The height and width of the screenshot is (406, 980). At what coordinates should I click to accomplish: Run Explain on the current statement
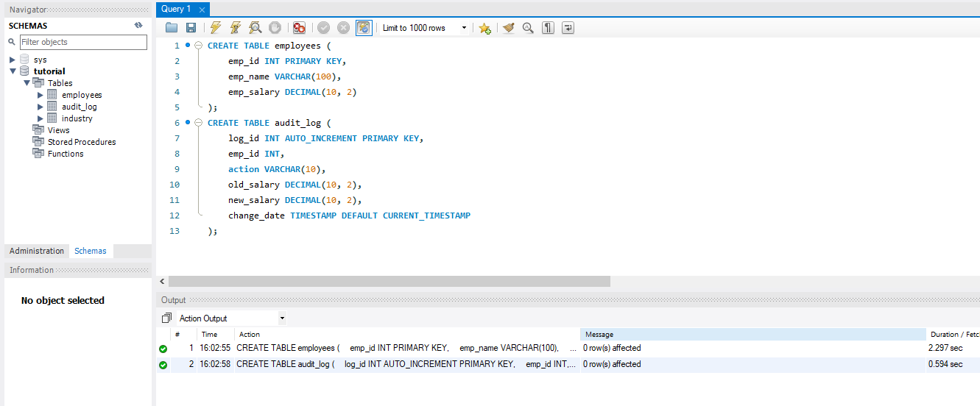coord(255,28)
